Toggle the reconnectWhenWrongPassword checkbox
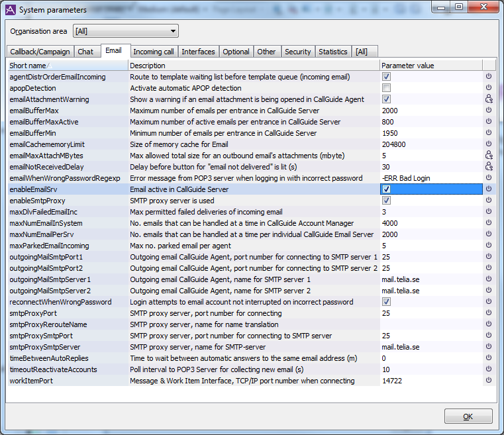Viewport: 504px width, 435px height. coord(386,302)
